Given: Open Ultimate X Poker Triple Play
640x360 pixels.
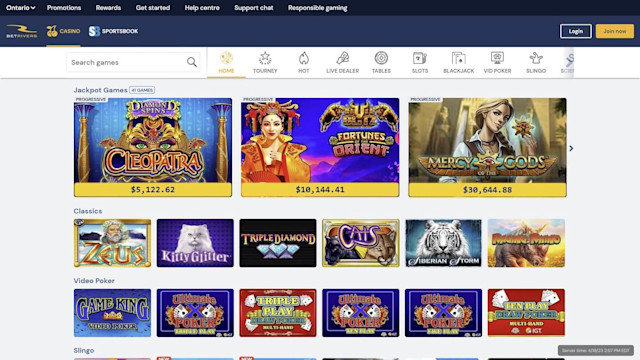Looking at the screenshot, I should coord(195,313).
